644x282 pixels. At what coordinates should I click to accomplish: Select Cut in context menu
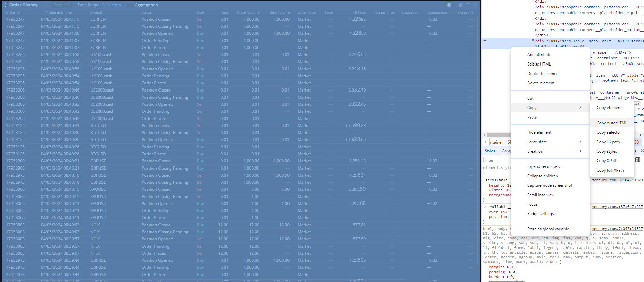click(550, 98)
